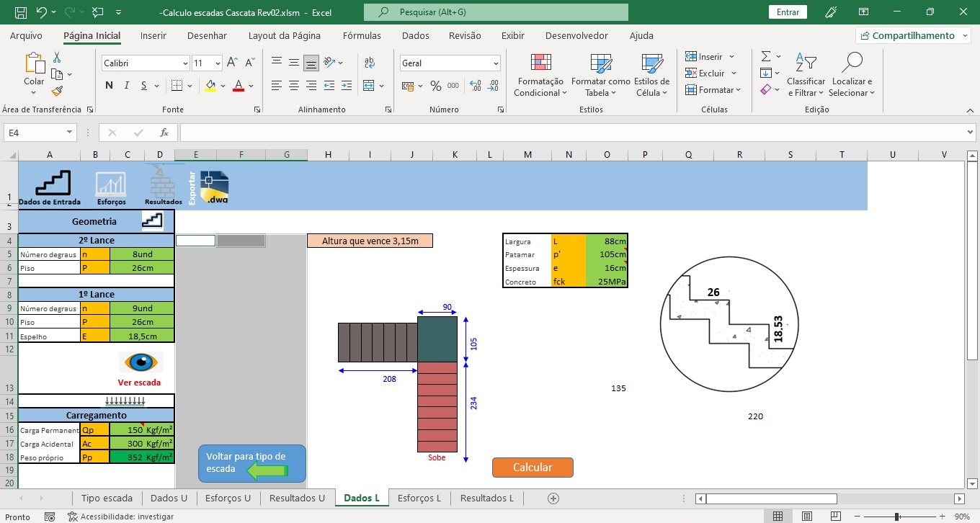Toggle align text right
Image resolution: width=980 pixels, height=523 pixels.
coord(311,86)
